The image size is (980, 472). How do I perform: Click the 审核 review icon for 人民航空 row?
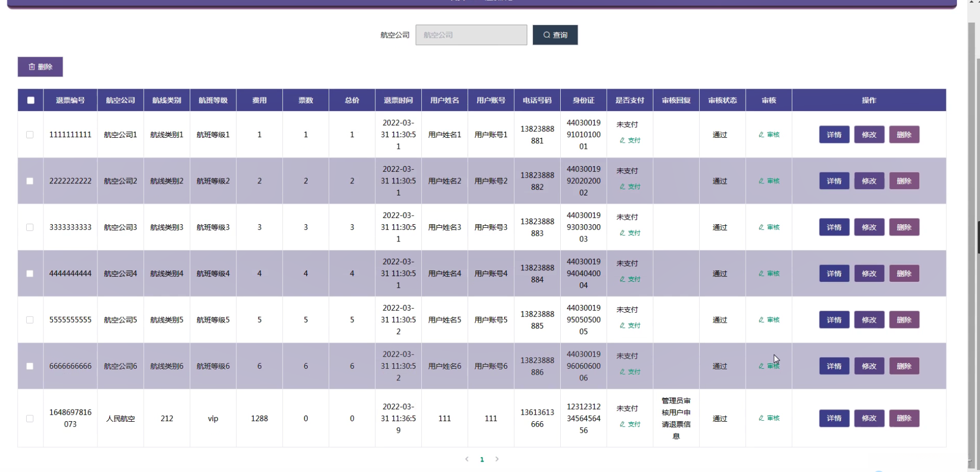pyautogui.click(x=769, y=418)
